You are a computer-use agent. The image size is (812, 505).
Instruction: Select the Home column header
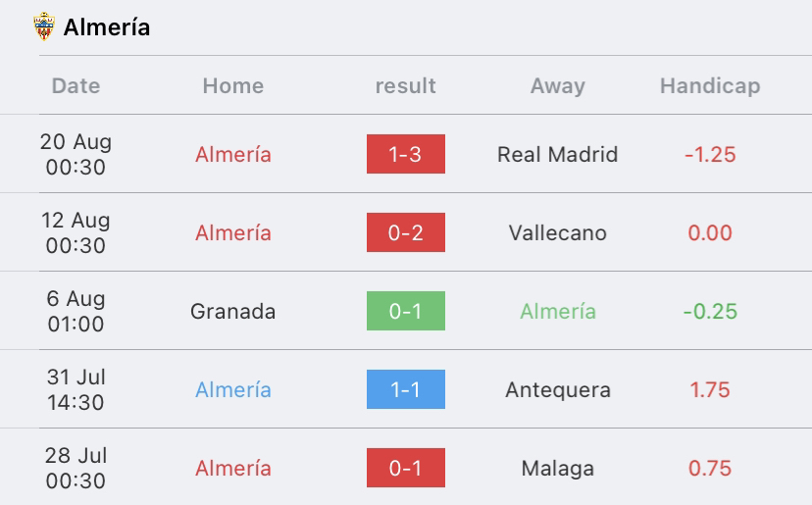pos(233,85)
